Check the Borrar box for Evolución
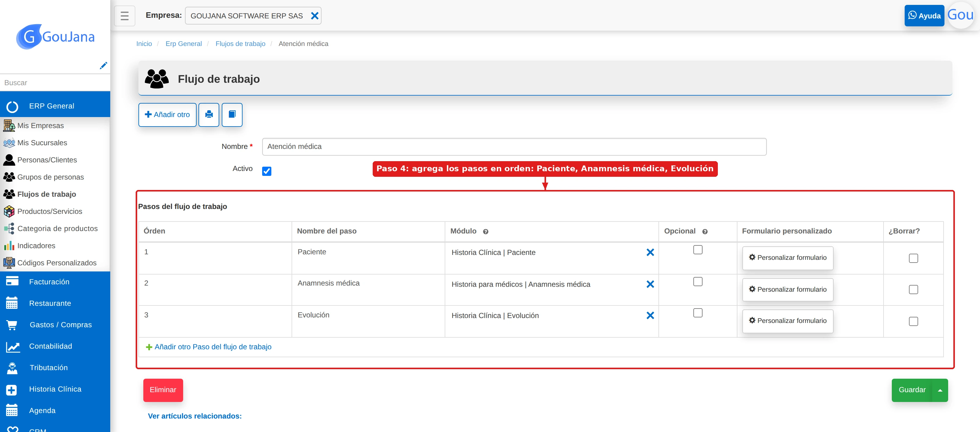The image size is (980, 432). [x=913, y=321]
